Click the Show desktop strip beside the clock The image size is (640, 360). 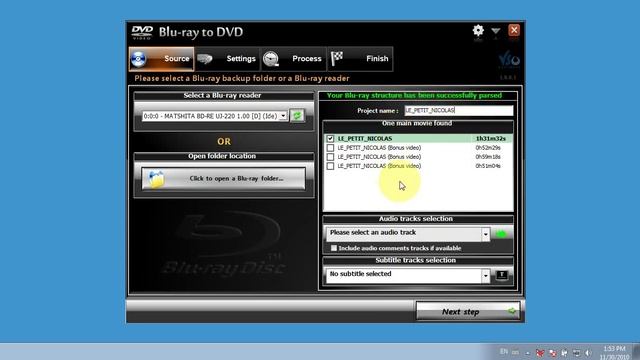coord(636,351)
